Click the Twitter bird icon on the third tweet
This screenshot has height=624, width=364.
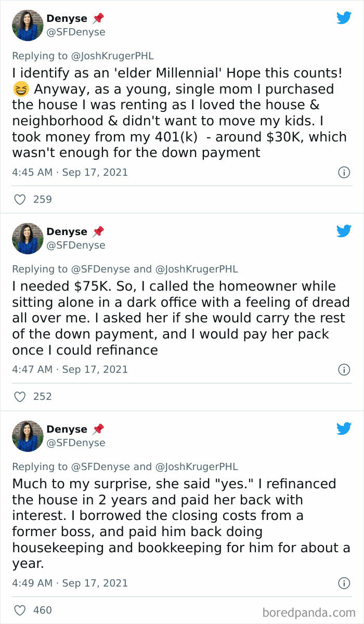pyautogui.click(x=344, y=428)
